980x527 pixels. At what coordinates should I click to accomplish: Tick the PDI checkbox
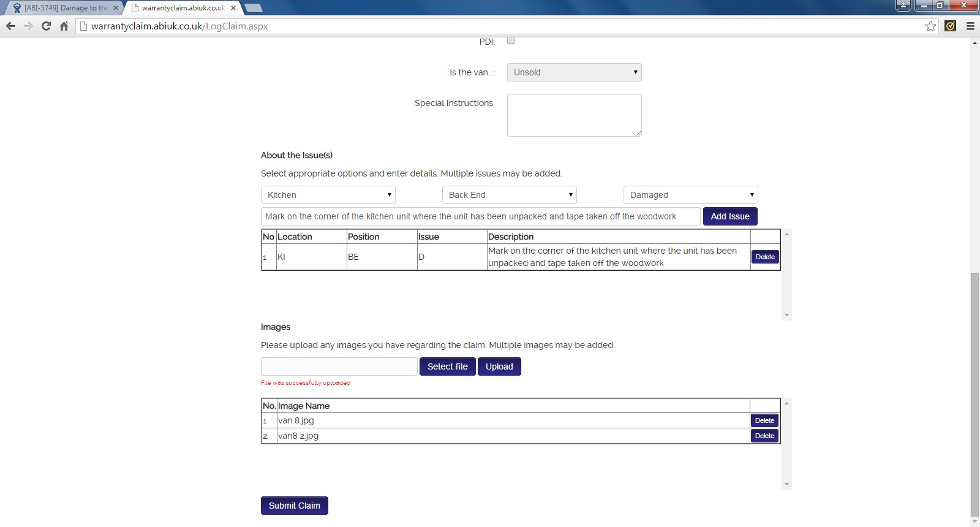(511, 40)
